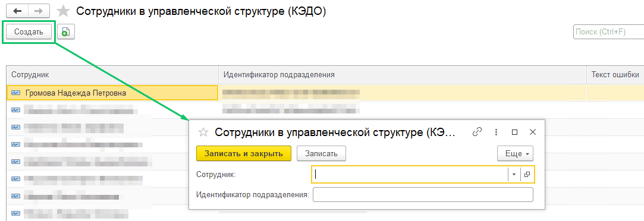Open the Сотрудник field dropdown list
Image resolution: width=644 pixels, height=221 pixels.
tap(514, 174)
